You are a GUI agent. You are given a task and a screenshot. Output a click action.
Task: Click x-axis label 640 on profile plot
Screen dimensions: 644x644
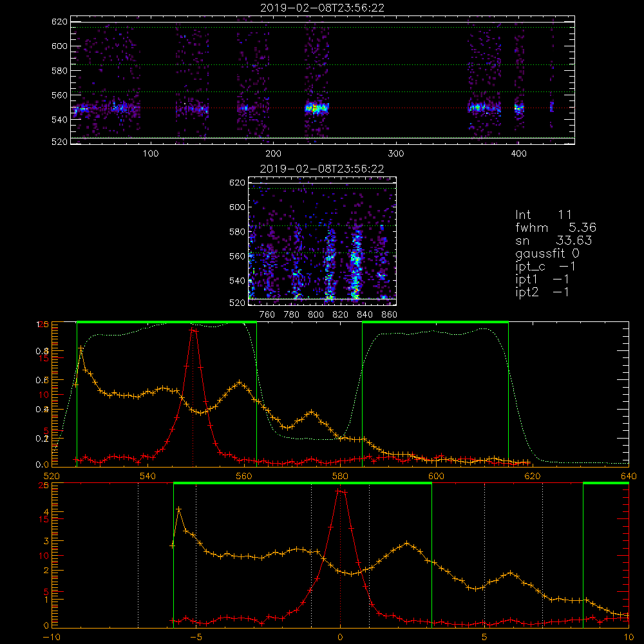629,476
